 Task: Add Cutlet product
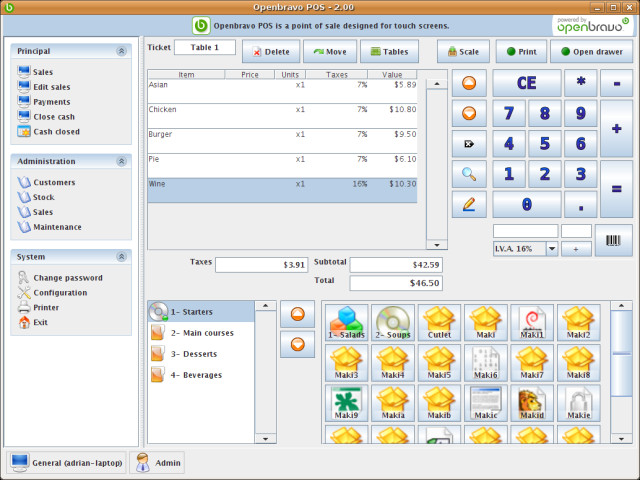[439, 322]
